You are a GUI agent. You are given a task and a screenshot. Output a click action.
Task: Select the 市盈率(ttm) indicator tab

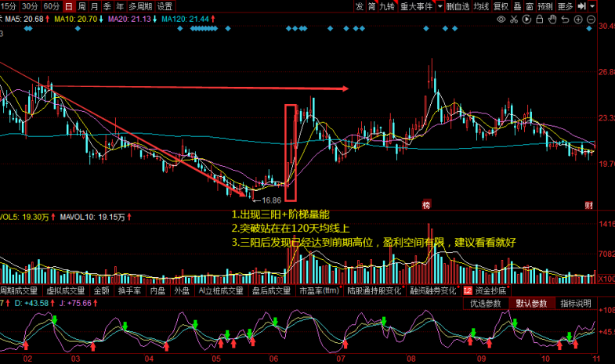(x=320, y=290)
